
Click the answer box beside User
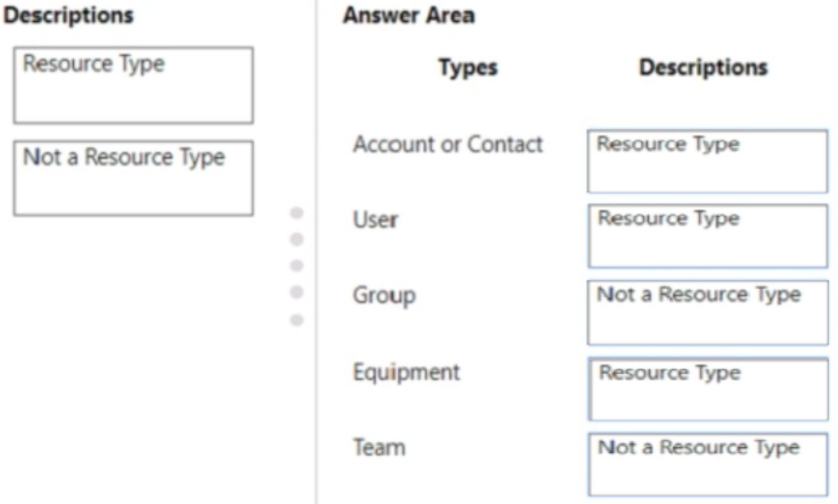tap(707, 235)
